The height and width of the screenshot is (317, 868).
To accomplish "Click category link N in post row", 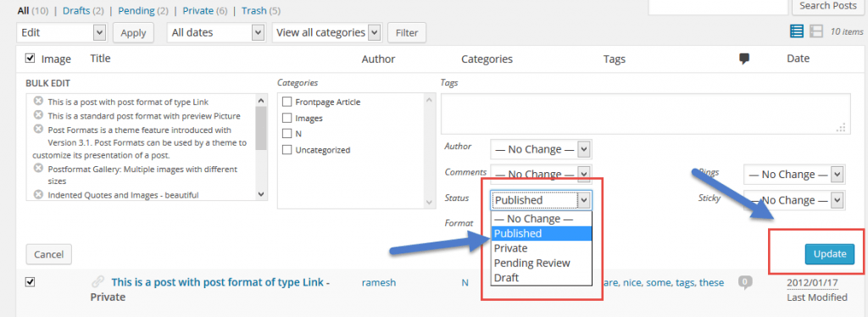I will coord(465,282).
